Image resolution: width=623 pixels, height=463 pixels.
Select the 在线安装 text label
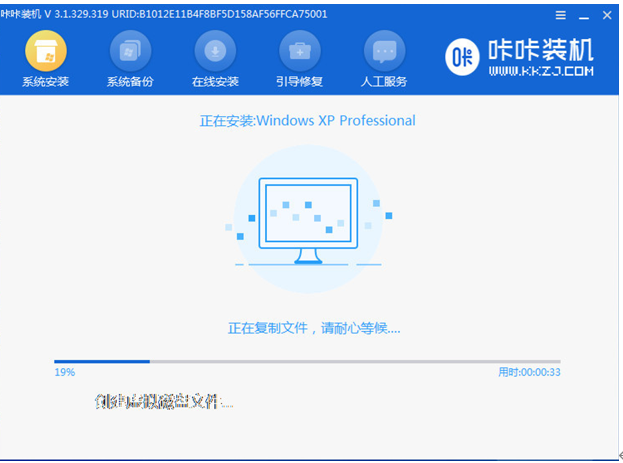click(214, 81)
